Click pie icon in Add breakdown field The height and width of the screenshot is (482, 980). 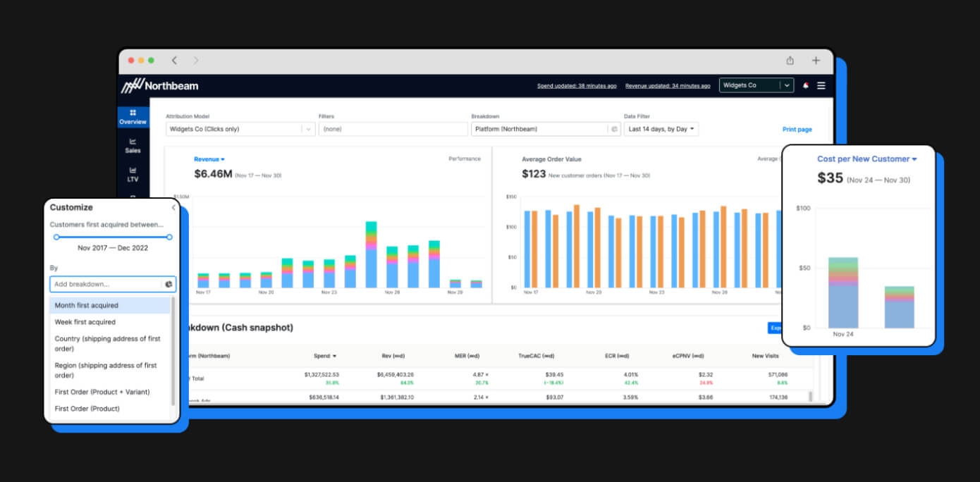coord(169,285)
